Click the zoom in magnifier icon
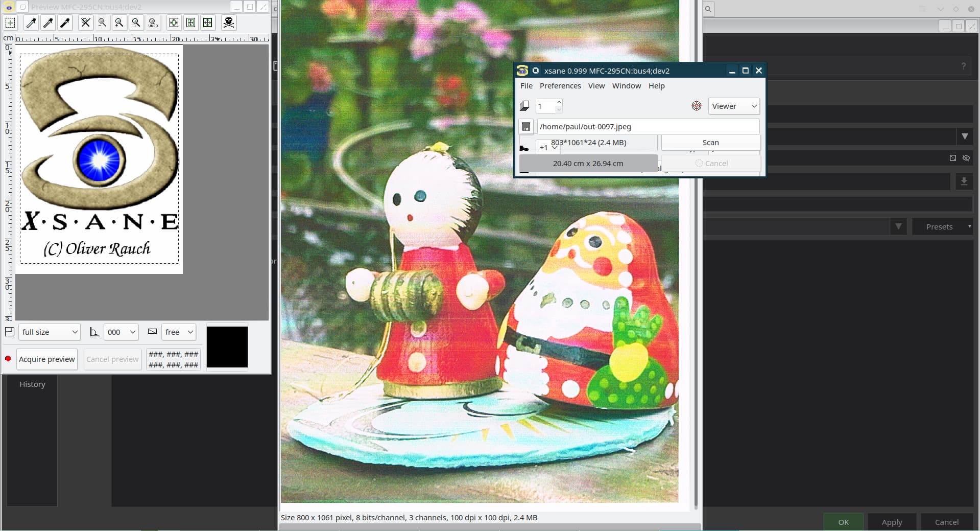Screen dimensions: 980x531 click(x=119, y=22)
